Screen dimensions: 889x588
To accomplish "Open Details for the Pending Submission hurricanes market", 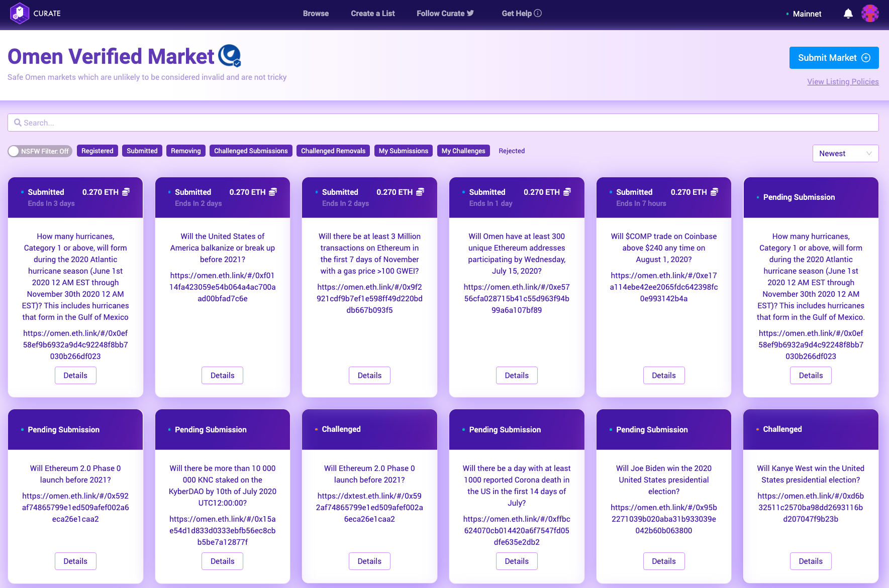I will tap(811, 376).
